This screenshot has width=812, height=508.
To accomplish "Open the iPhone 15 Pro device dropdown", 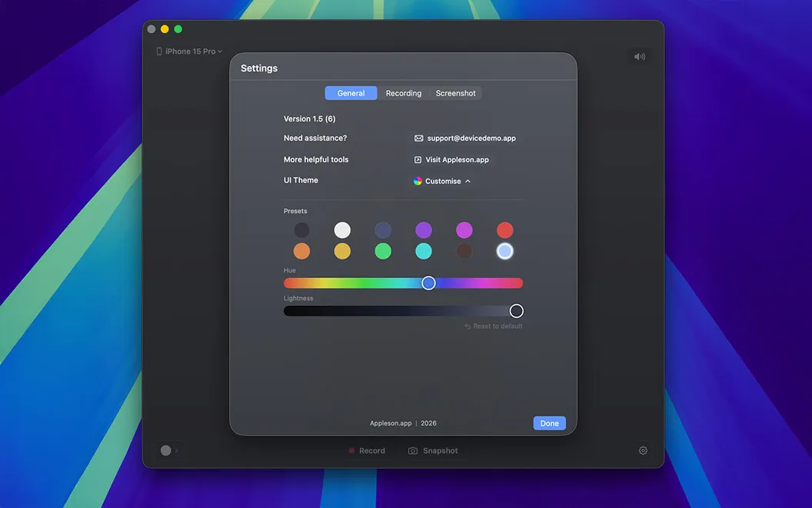I will [x=189, y=52].
